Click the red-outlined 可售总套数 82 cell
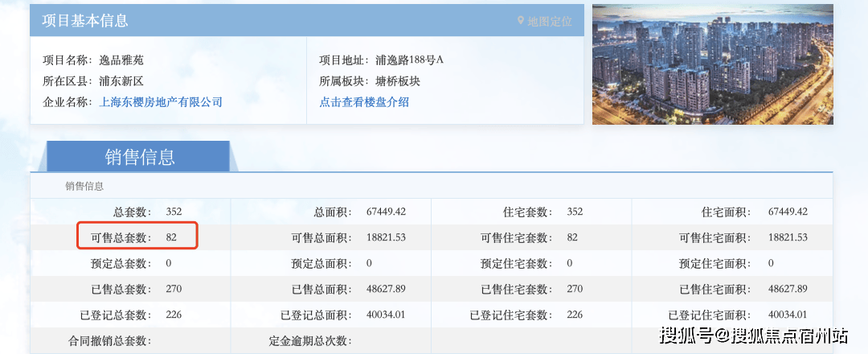Viewport: 868px width, 354px height. click(x=137, y=237)
